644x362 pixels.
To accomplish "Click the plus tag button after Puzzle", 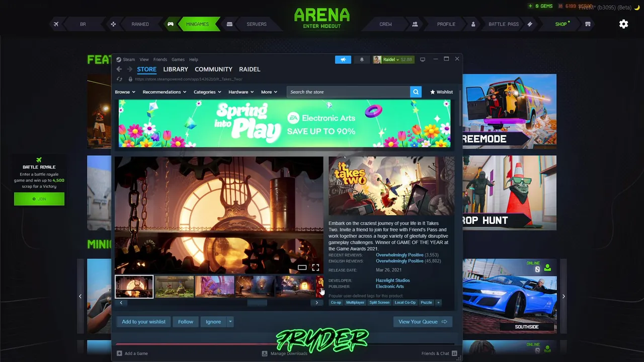I will point(438,302).
